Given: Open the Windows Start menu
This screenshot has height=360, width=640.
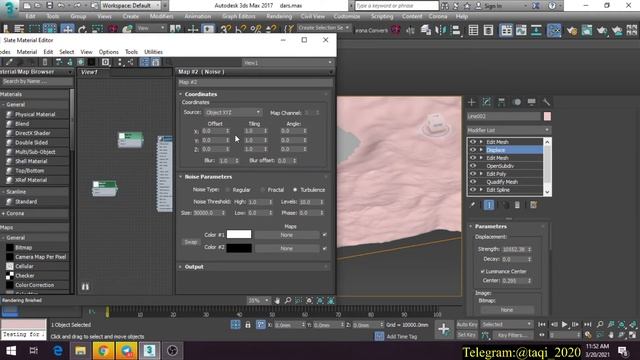Looking at the screenshot, I should [x=11, y=351].
